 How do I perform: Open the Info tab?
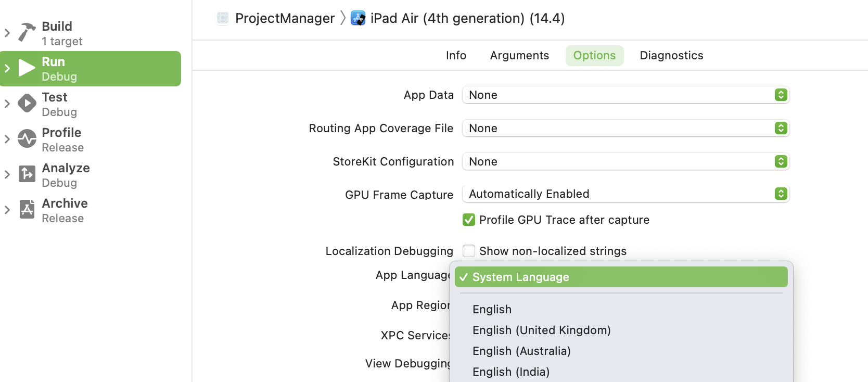pos(456,56)
